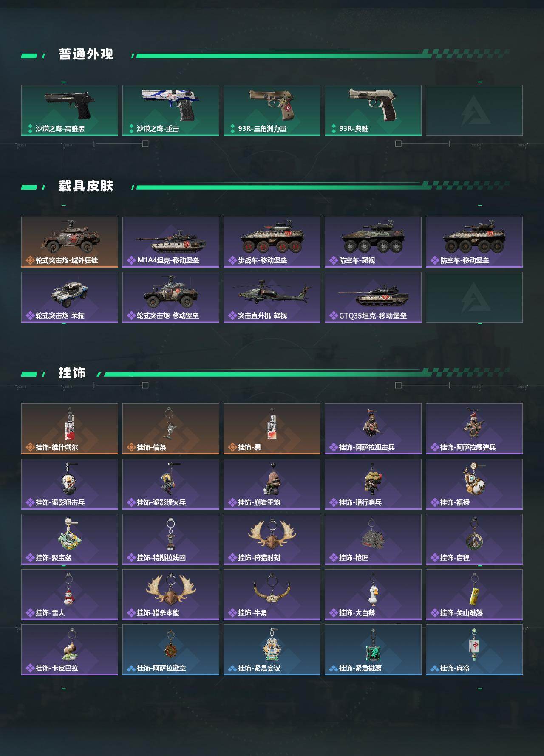Click the 挂饰-阿萨拉徽章 badge charm
The image size is (544, 756).
[171, 650]
